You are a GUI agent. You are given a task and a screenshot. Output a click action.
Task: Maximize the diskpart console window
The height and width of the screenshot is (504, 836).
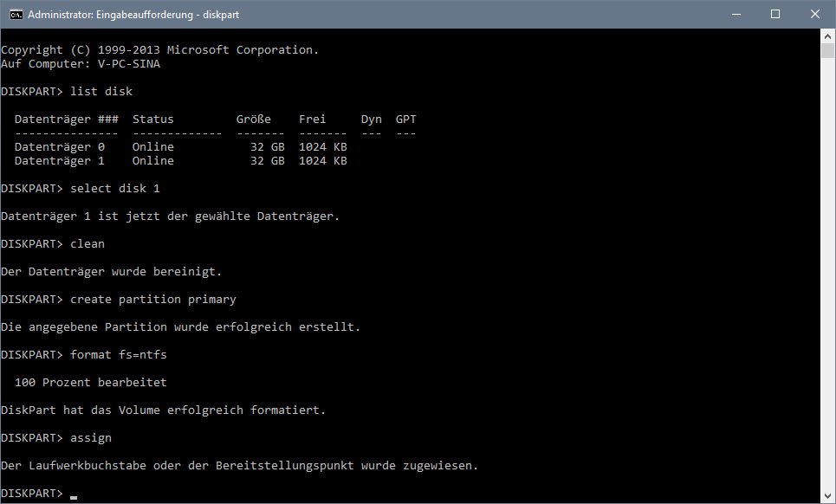click(x=775, y=14)
